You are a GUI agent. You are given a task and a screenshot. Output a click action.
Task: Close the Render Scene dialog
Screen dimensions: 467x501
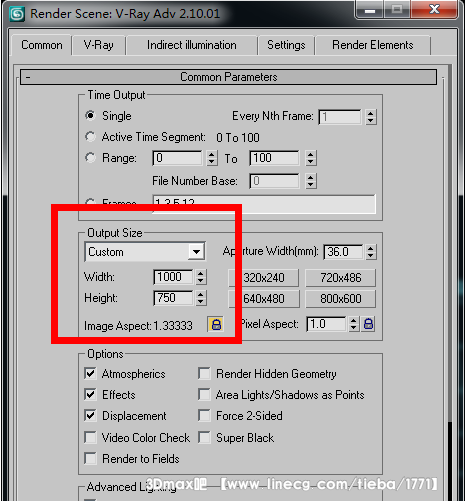434,9
